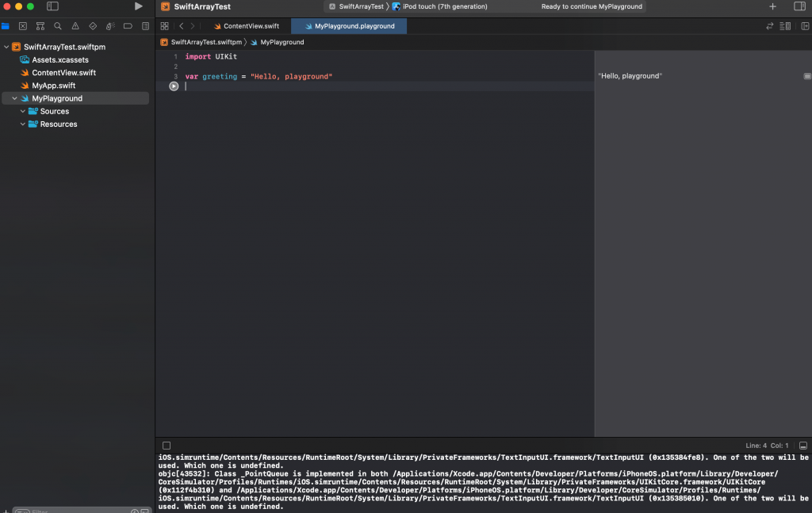Stop playground execution with square button
Screen dimensions: 812x513
(x=167, y=446)
